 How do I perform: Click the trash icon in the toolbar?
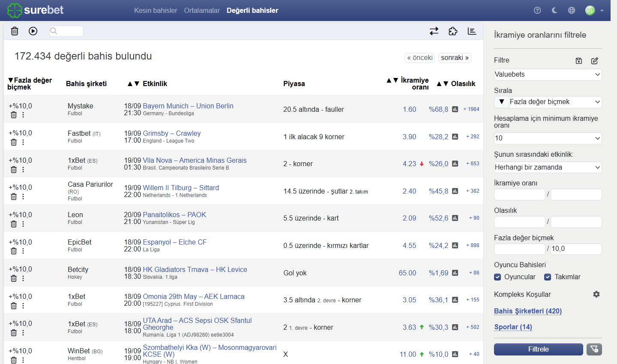[x=15, y=31]
